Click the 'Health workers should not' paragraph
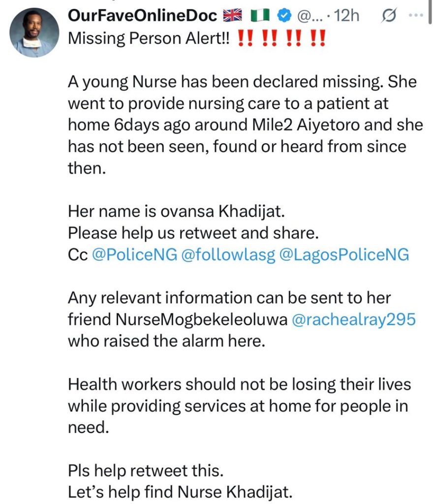The width and height of the screenshot is (435, 504). coord(239,406)
